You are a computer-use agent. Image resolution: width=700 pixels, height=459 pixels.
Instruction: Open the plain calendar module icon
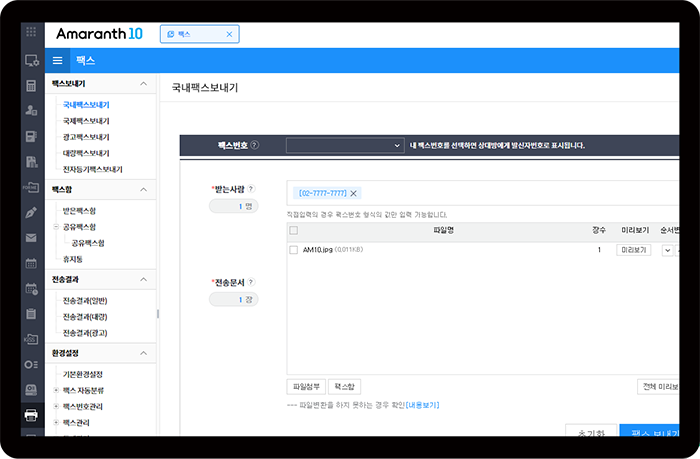click(x=31, y=263)
